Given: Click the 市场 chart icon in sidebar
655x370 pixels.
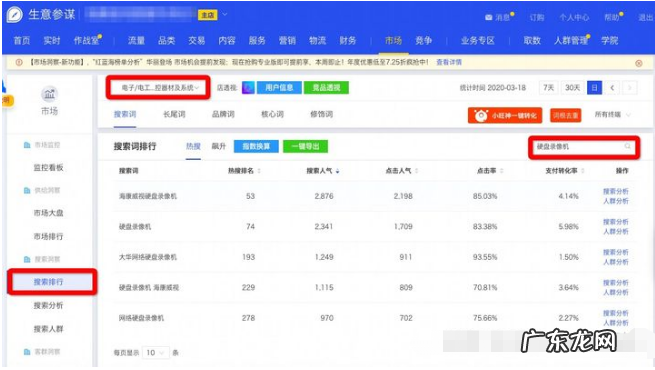Looking at the screenshot, I should [49, 94].
